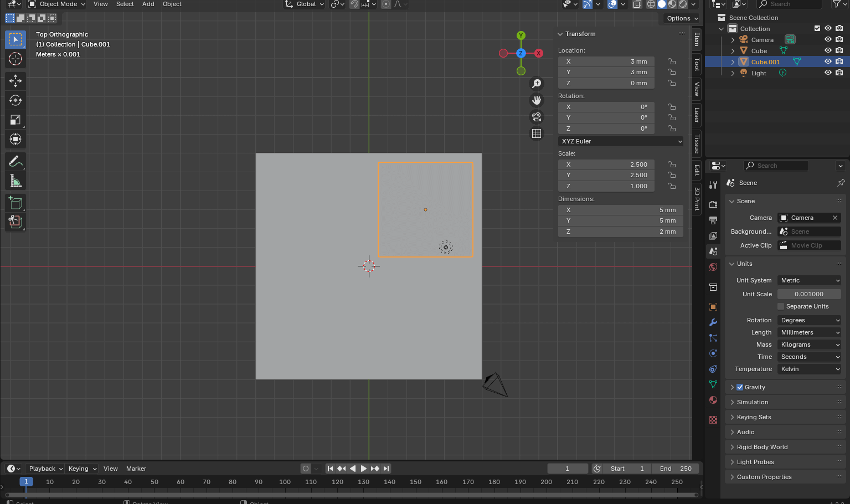Viewport: 850px width, 504px height.
Task: Open the Playback popover
Action: 45,469
